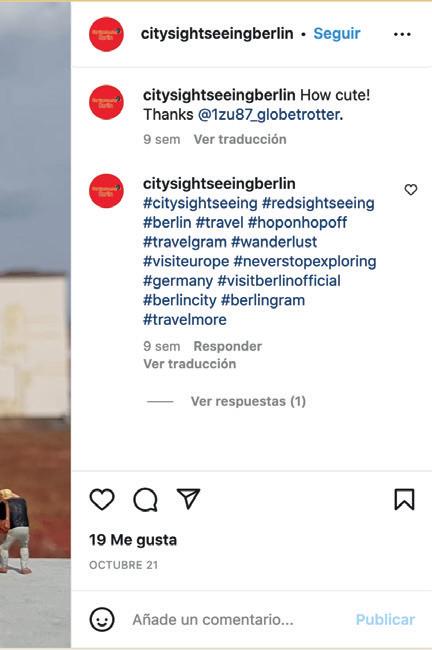This screenshot has width=432, height=650.
Task: Translate the hashtag comment below Responder
Action: pyautogui.click(x=189, y=364)
